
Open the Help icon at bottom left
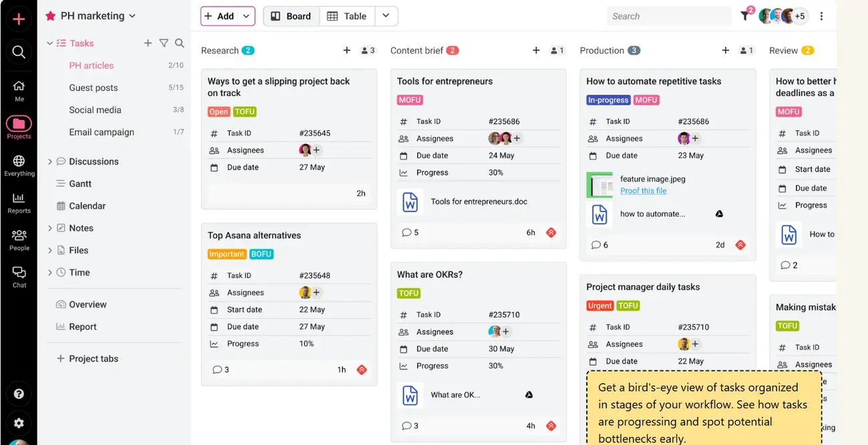pyautogui.click(x=18, y=394)
